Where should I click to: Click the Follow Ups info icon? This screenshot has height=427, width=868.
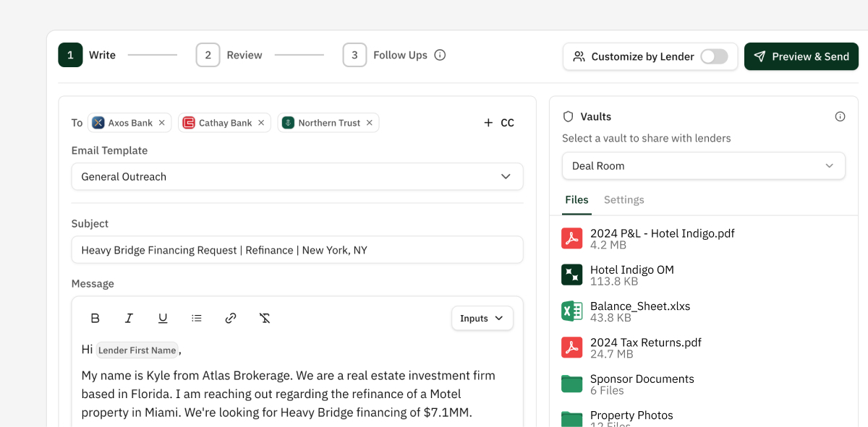pos(440,55)
